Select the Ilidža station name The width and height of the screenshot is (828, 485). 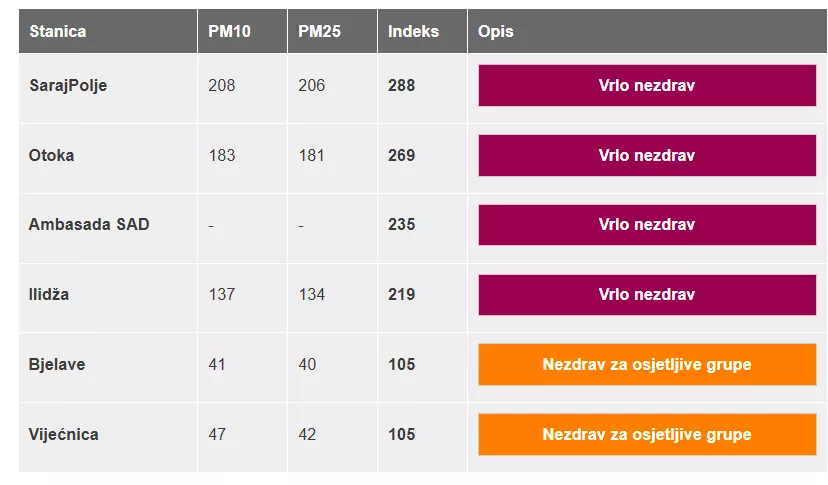pos(49,295)
